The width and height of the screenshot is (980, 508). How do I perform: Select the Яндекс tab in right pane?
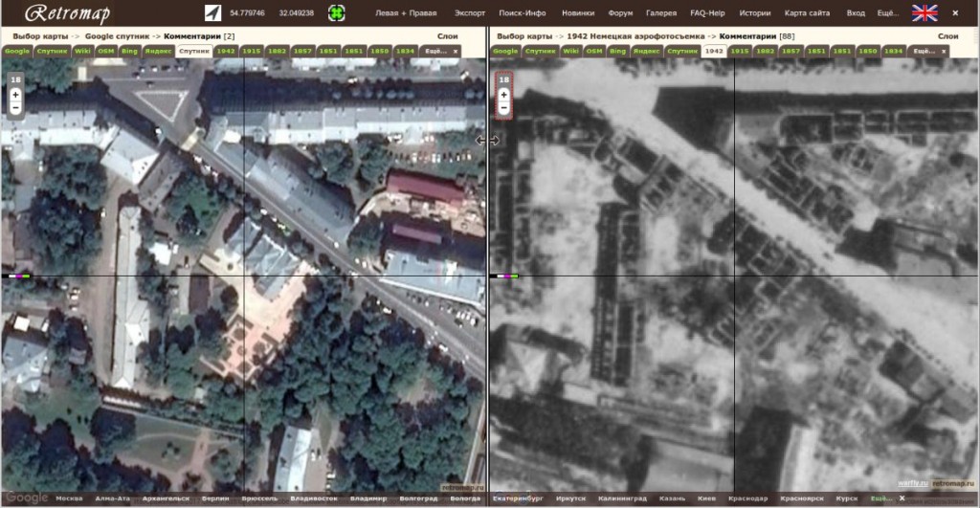pos(646,52)
